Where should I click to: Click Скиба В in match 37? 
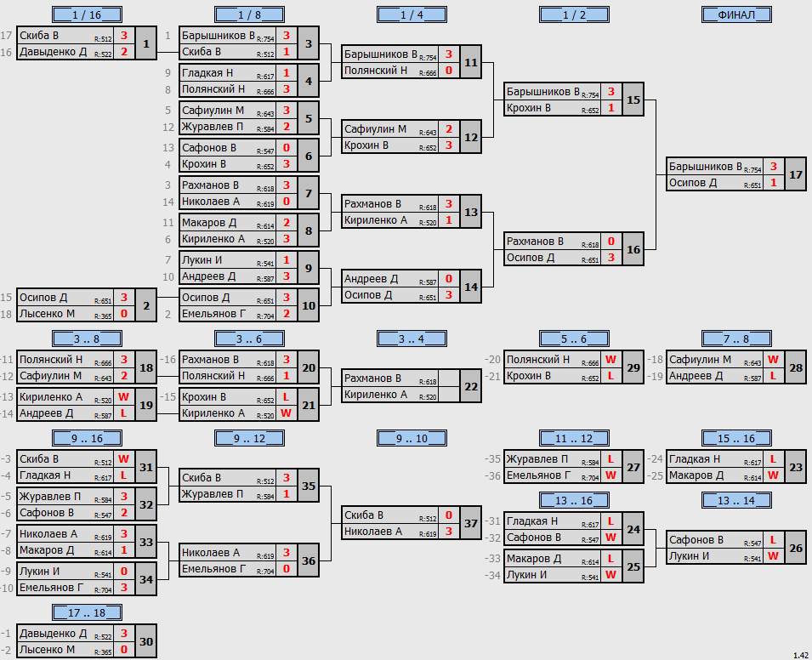point(364,515)
